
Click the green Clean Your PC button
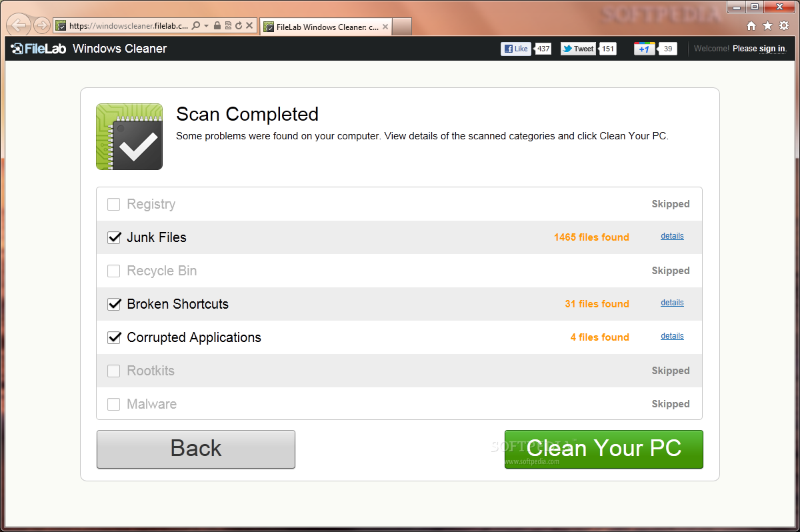pos(604,449)
